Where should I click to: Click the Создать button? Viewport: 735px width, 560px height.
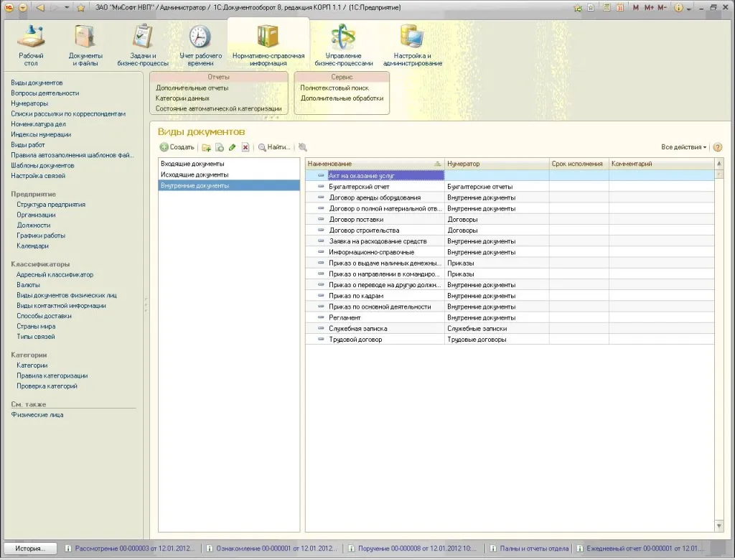(x=177, y=147)
